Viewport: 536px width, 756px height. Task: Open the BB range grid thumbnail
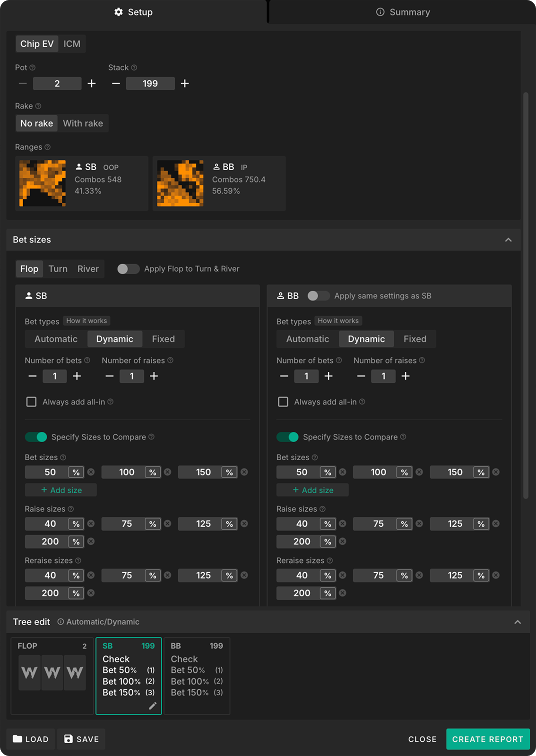(180, 183)
